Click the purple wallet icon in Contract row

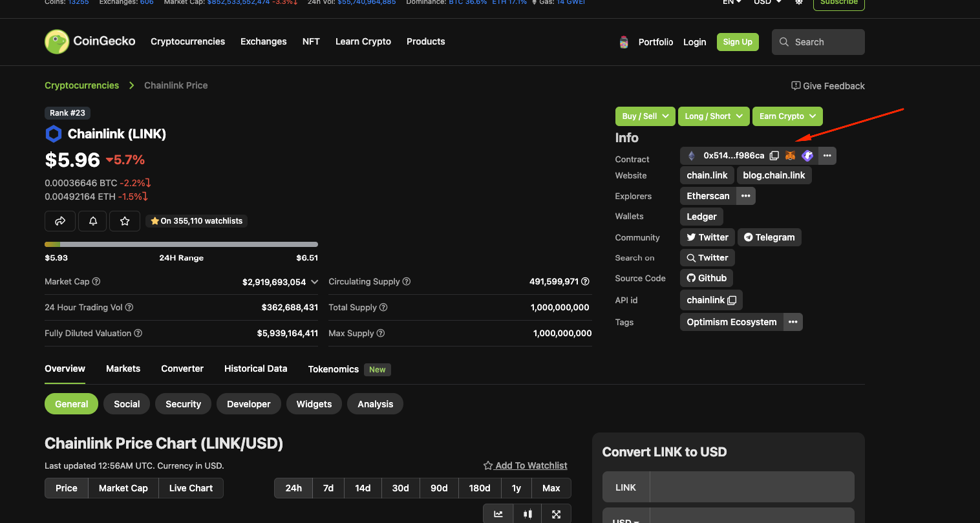coord(807,156)
